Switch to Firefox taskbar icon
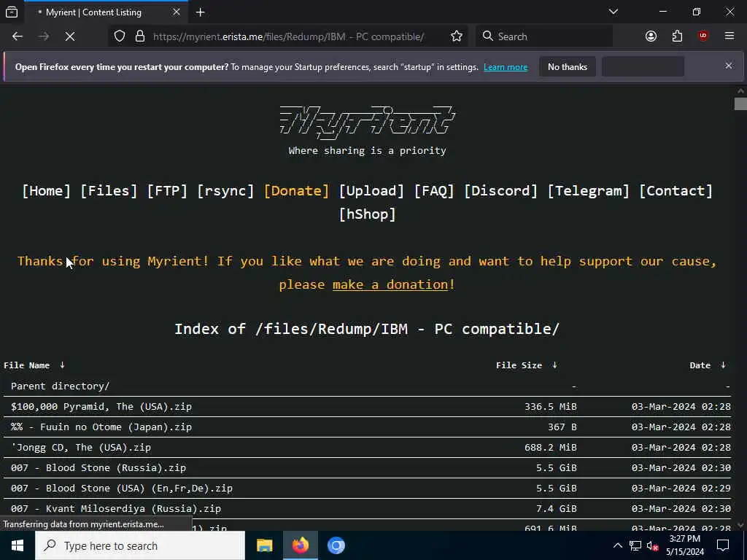 pyautogui.click(x=300, y=545)
